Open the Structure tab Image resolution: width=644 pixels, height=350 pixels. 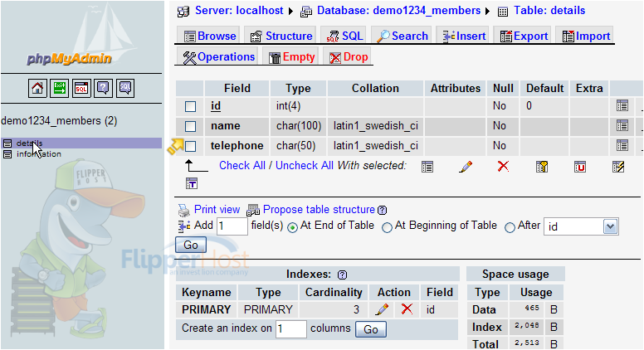point(281,36)
